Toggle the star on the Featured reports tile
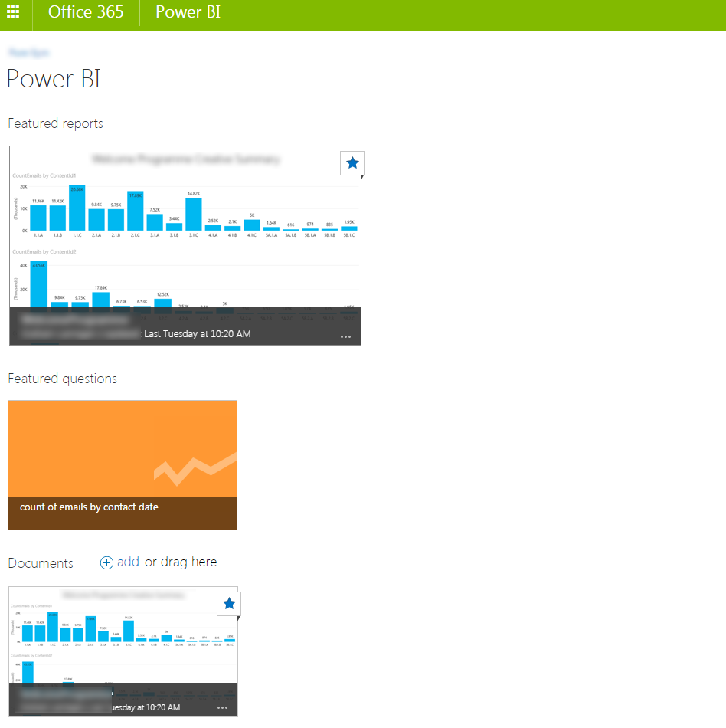Viewport: 726px width, 728px height. pos(352,163)
